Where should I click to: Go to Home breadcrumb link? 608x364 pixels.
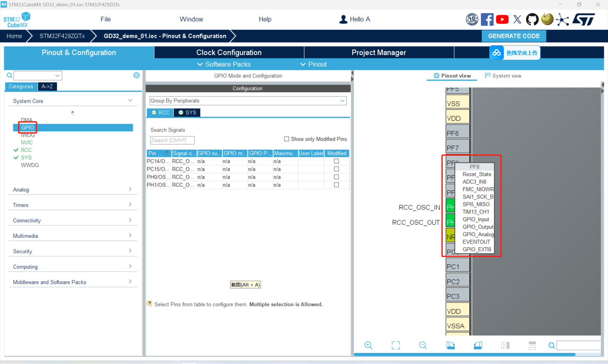click(x=14, y=36)
